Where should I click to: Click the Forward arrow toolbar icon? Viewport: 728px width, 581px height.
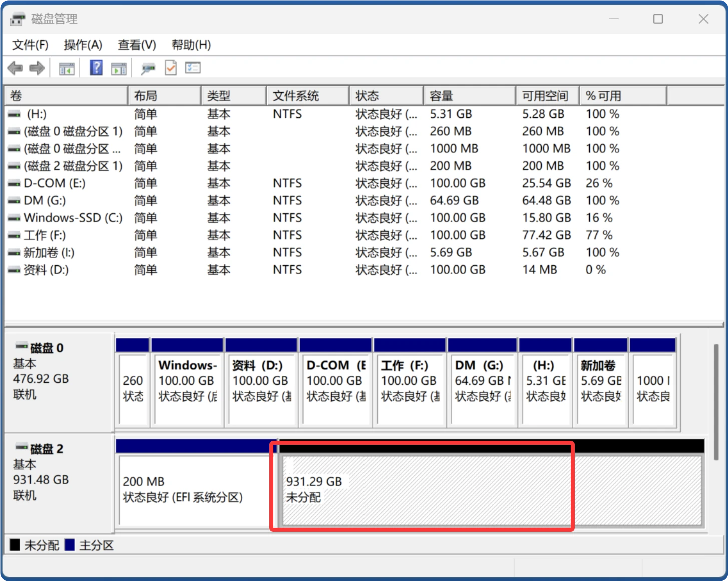pos(37,68)
